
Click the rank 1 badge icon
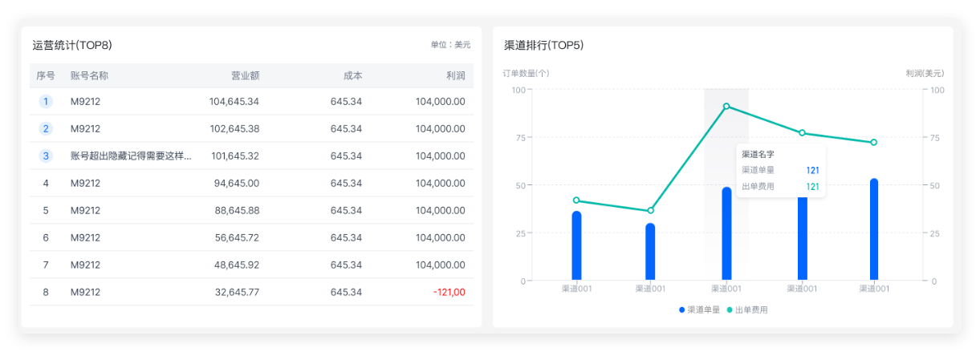click(46, 102)
